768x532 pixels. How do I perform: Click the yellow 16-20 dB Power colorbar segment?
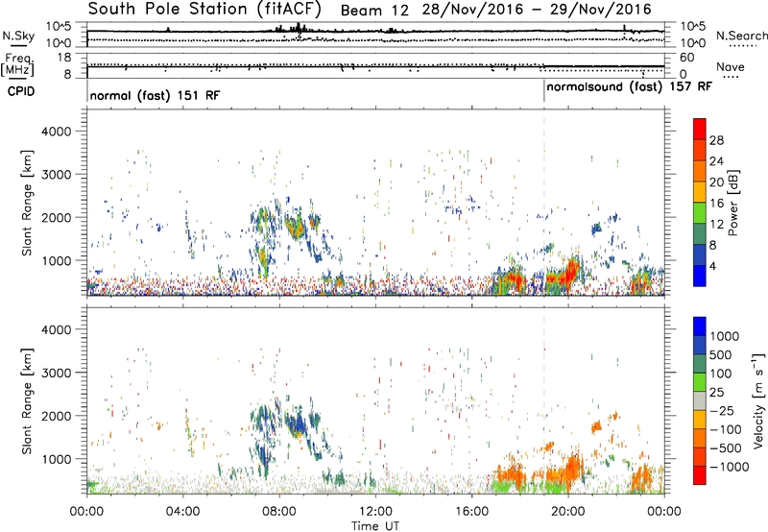tap(700, 192)
